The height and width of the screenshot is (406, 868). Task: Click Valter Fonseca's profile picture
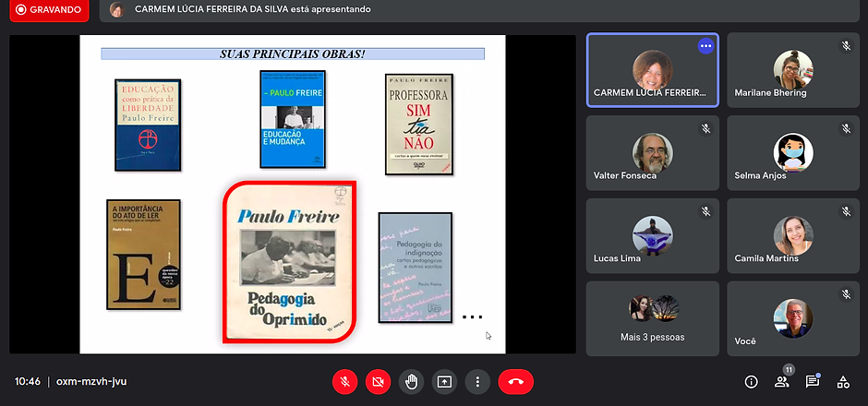point(653,152)
